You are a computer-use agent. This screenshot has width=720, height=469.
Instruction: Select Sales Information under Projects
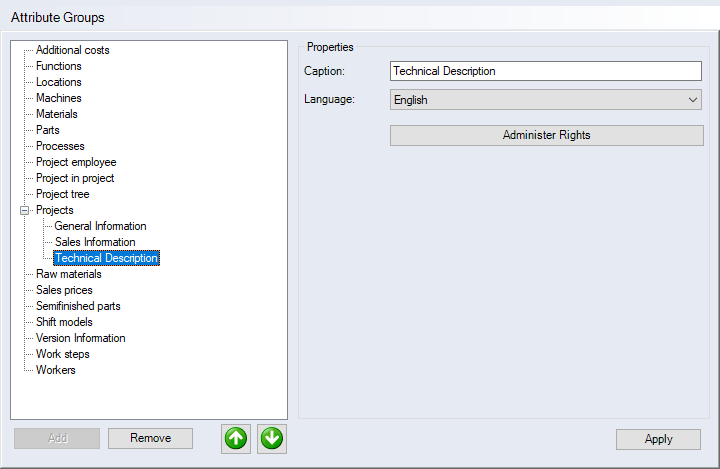(x=95, y=242)
